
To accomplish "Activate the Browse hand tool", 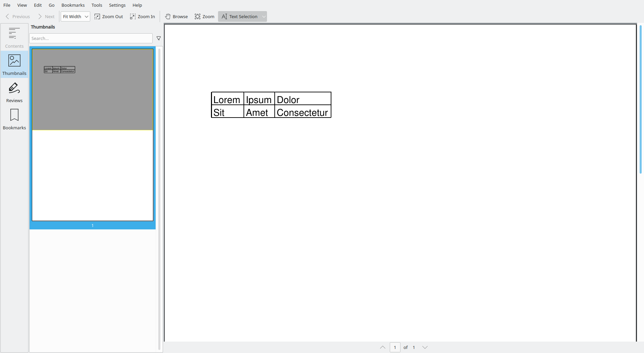I will [176, 16].
